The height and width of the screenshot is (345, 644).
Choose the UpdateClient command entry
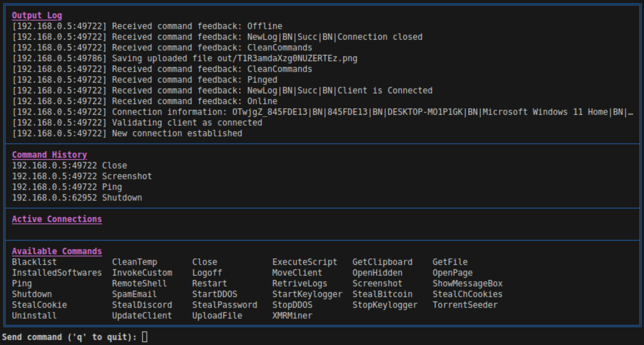(142, 316)
